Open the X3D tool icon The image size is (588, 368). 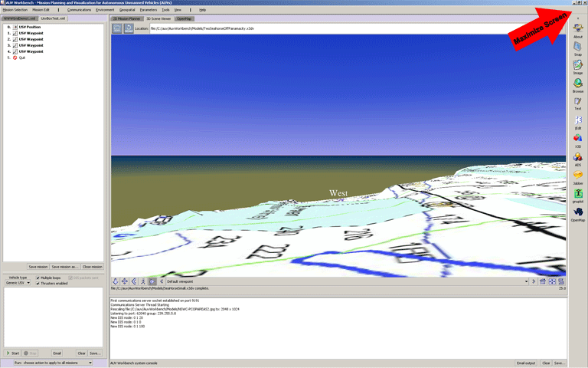coord(577,139)
